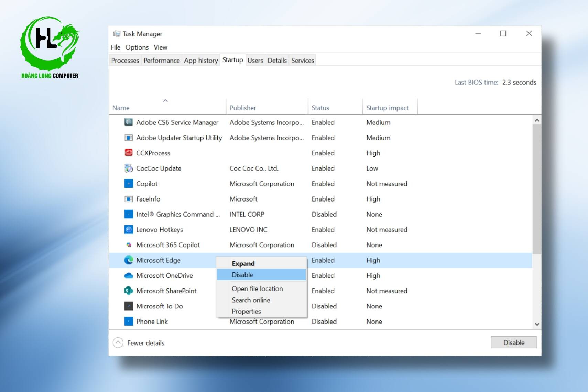The image size is (588, 392).
Task: Click the FaceInfo icon
Action: [128, 199]
